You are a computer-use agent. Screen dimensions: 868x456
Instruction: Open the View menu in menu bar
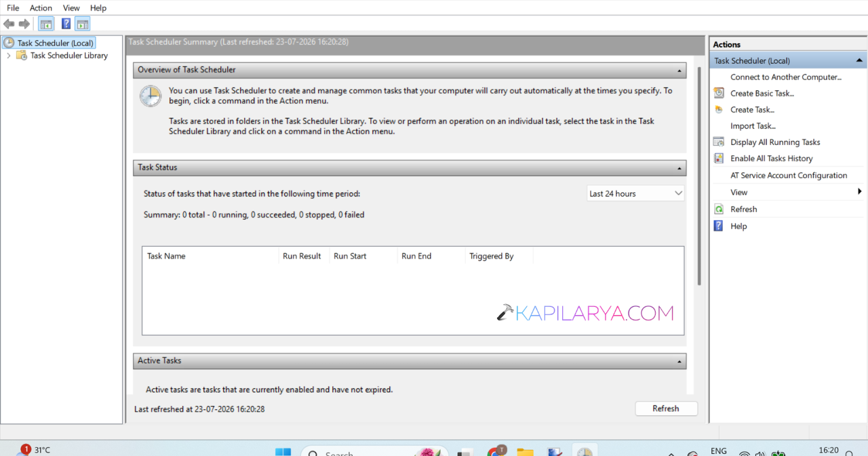(71, 8)
